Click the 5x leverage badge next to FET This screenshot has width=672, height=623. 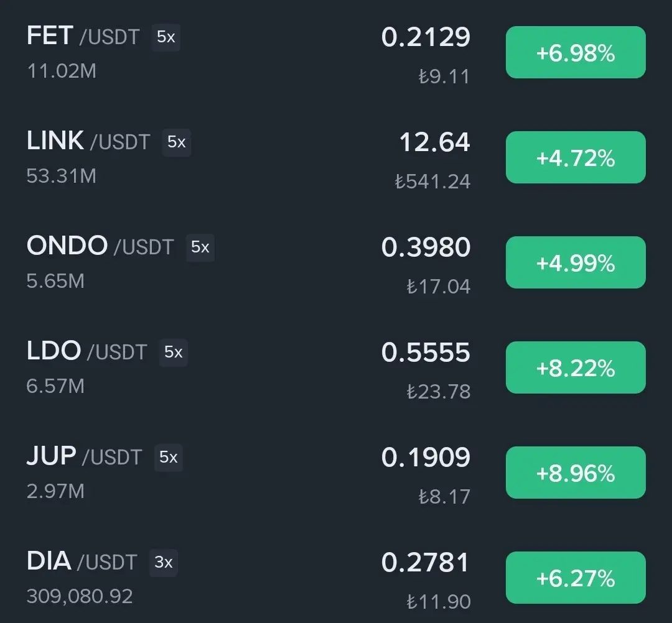click(x=166, y=37)
